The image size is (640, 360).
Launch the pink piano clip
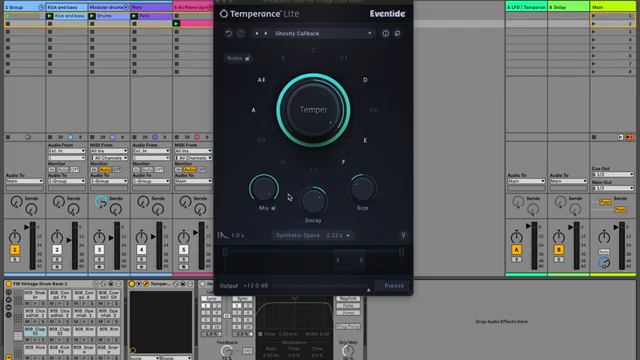click(176, 24)
